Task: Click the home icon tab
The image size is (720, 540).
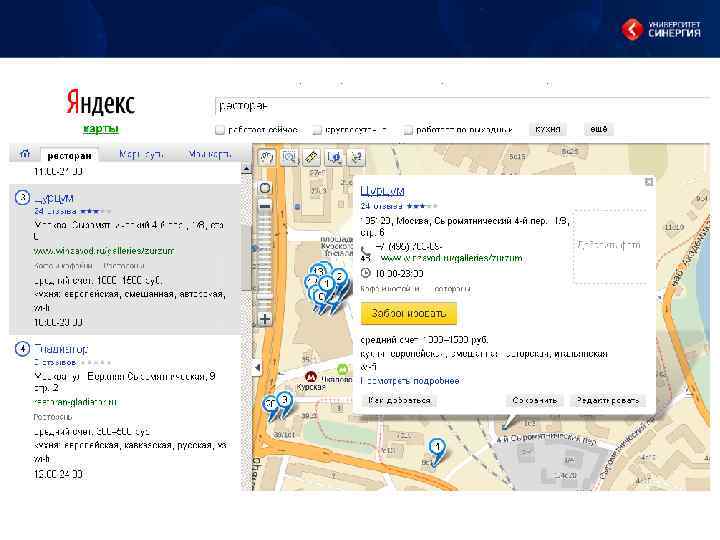Action: pyautogui.click(x=25, y=154)
